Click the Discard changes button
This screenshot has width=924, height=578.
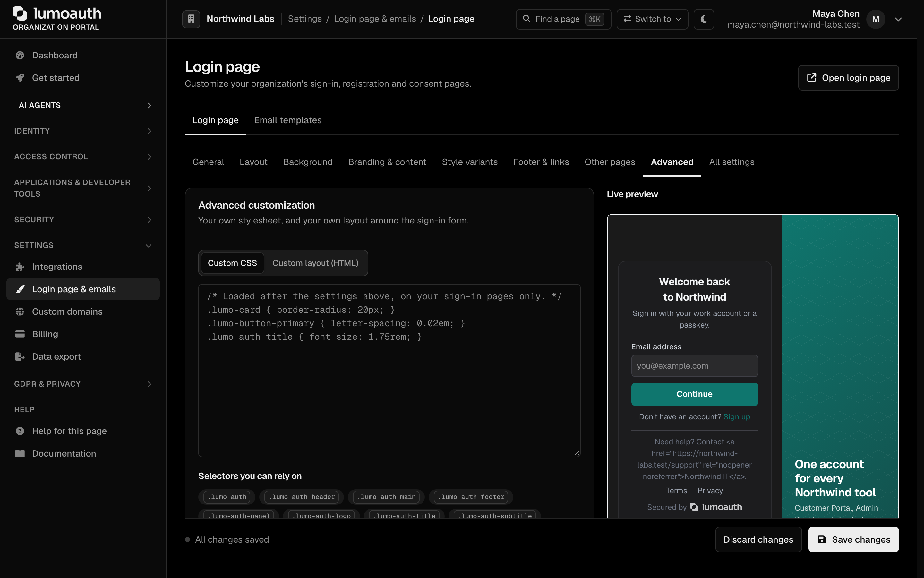click(x=758, y=539)
